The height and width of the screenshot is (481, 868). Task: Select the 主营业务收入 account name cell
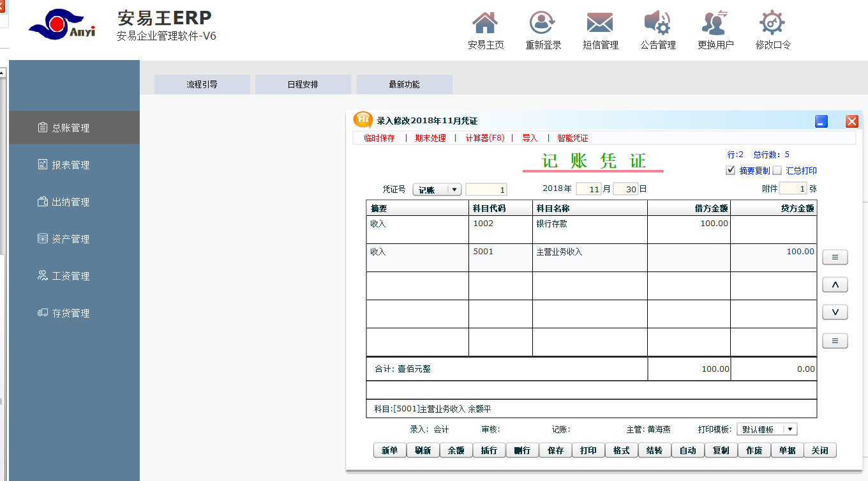click(x=590, y=258)
